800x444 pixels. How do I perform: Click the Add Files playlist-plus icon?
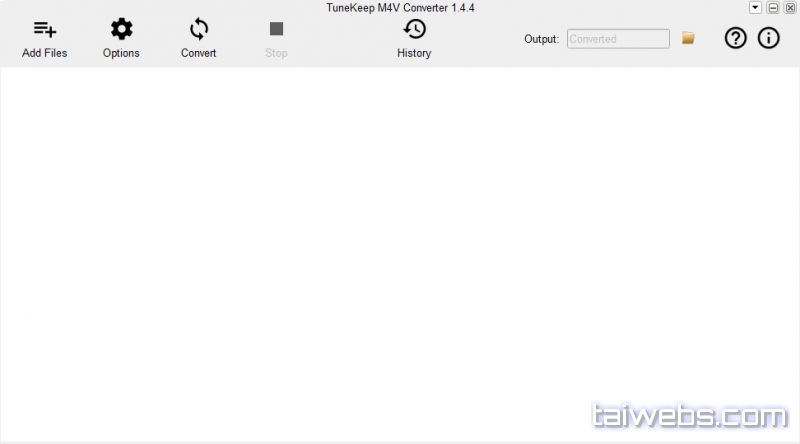(x=45, y=30)
